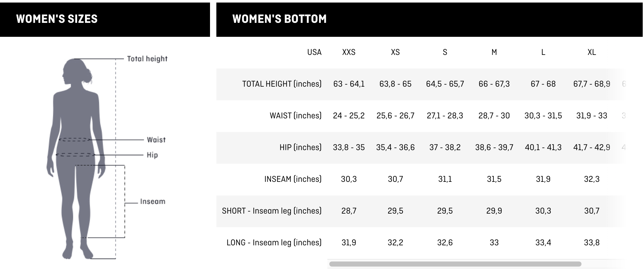The height and width of the screenshot is (278, 644).
Task: Click the Total height diagram label
Action: point(147,59)
